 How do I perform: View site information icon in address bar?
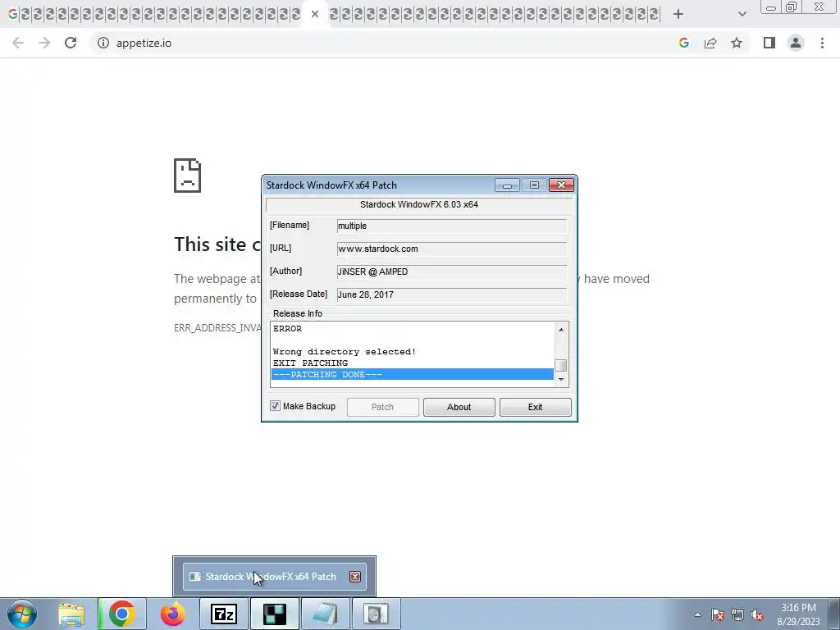103,43
